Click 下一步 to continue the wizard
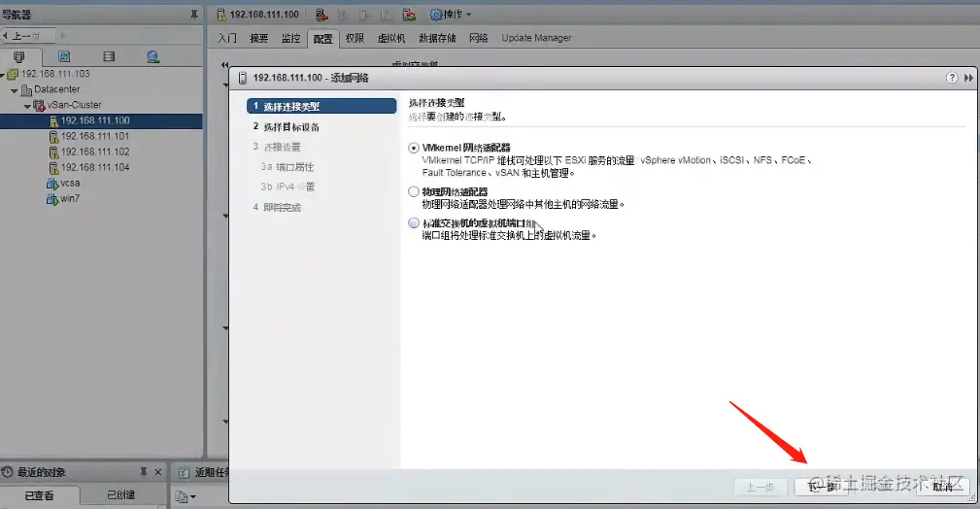Screen dimensions: 980x509 [x=822, y=487]
